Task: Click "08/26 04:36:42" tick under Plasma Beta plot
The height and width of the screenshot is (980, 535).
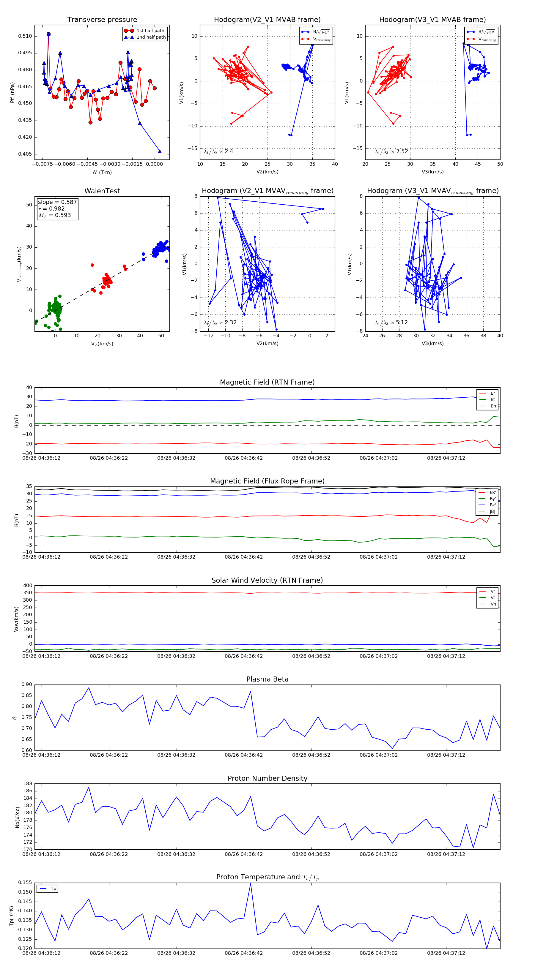Action: [244, 755]
